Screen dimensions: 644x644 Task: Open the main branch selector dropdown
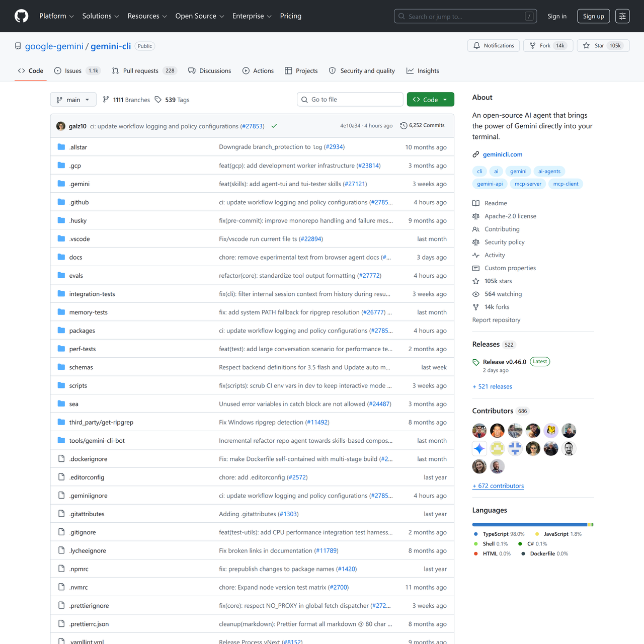[73, 100]
